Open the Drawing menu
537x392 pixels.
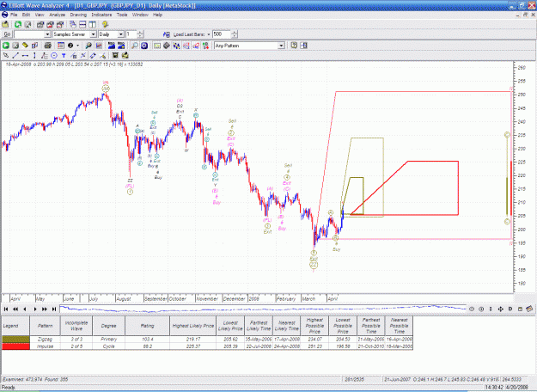point(78,15)
